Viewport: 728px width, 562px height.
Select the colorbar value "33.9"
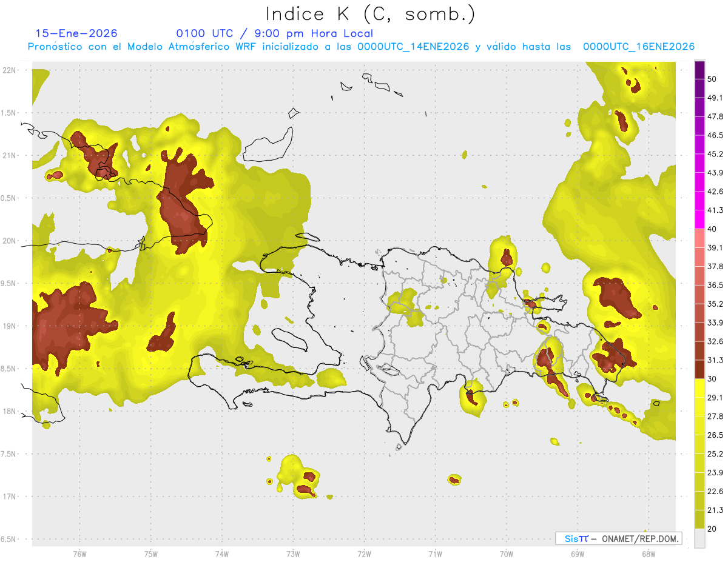click(715, 323)
